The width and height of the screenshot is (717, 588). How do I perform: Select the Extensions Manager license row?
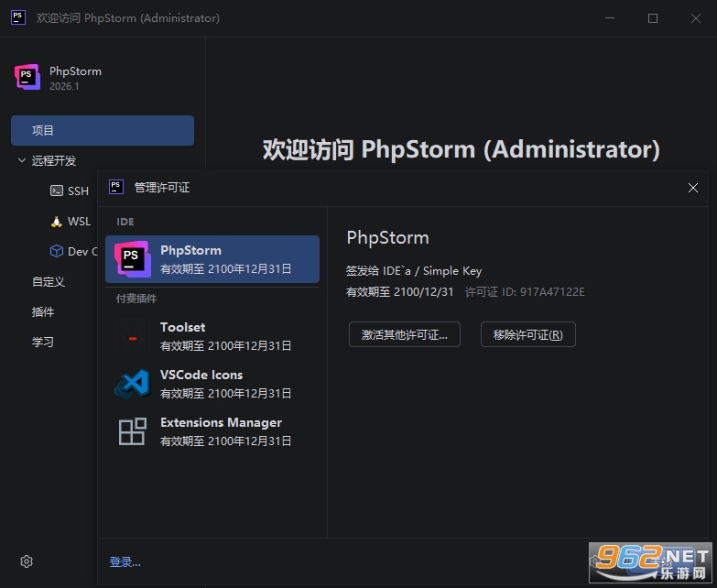[x=212, y=431]
